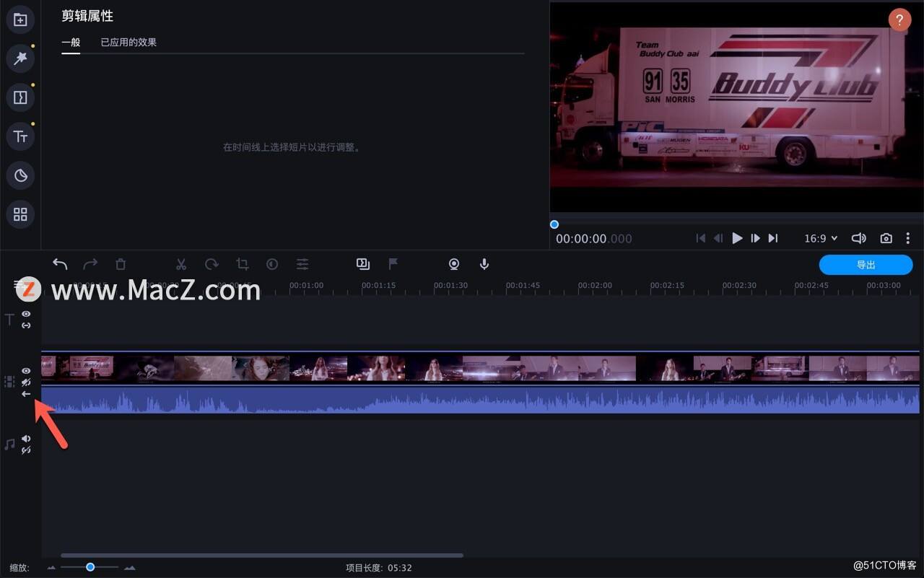
Task: Split clip with the scissors tool
Action: 181,264
